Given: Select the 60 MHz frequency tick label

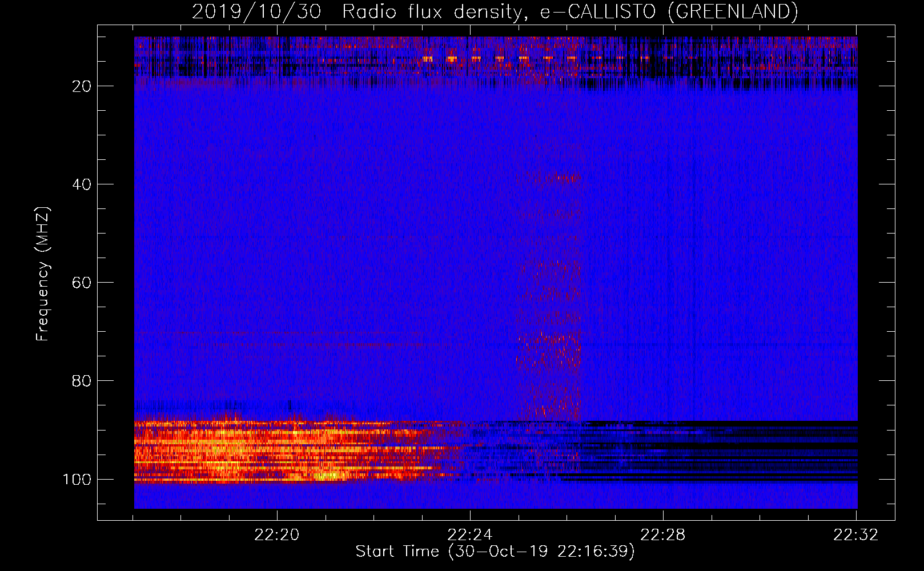Looking at the screenshot, I should [x=82, y=283].
